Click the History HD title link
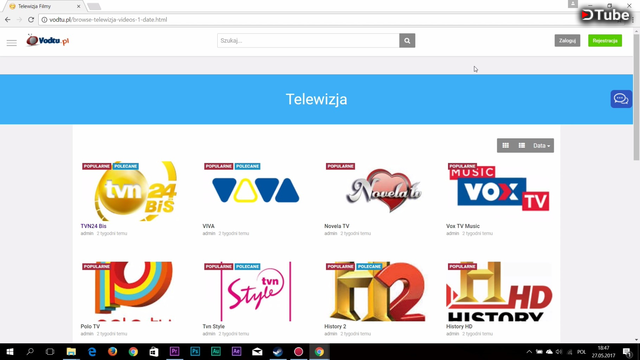Screen dimensions: 640x360 pyautogui.click(x=459, y=327)
